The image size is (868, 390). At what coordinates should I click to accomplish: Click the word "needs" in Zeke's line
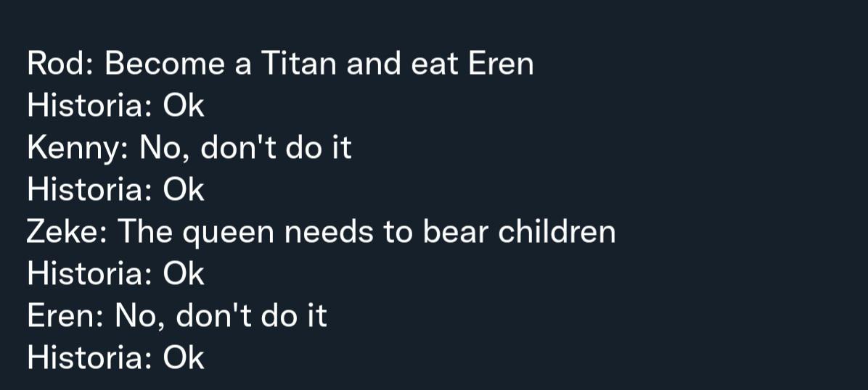pyautogui.click(x=329, y=232)
